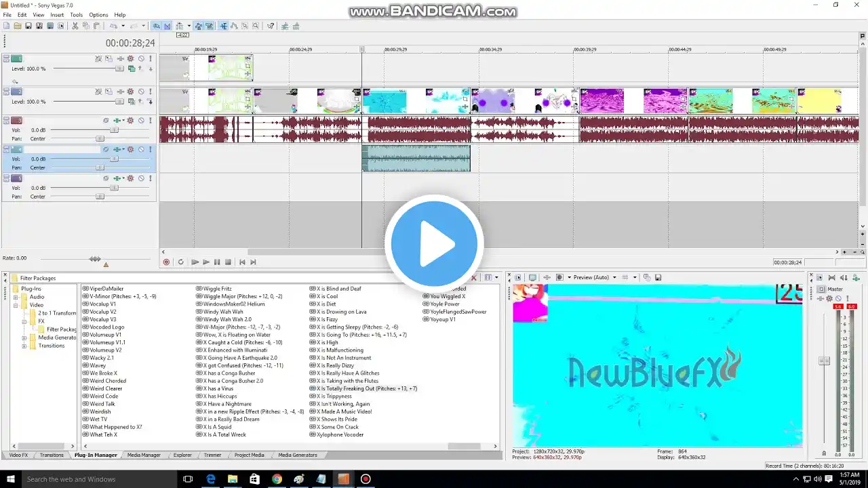This screenshot has height=488, width=868.
Task: Click the Paste clipboard icon
Action: [96, 26]
